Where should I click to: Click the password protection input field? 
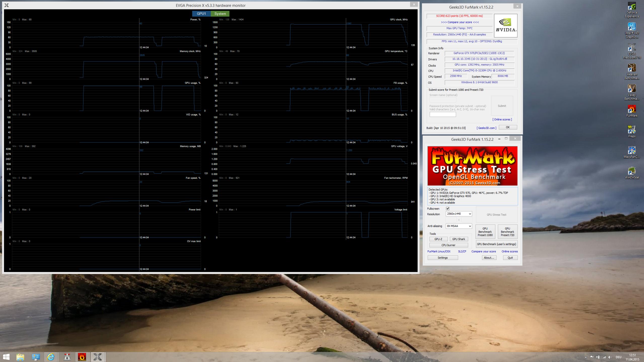[x=442, y=114]
